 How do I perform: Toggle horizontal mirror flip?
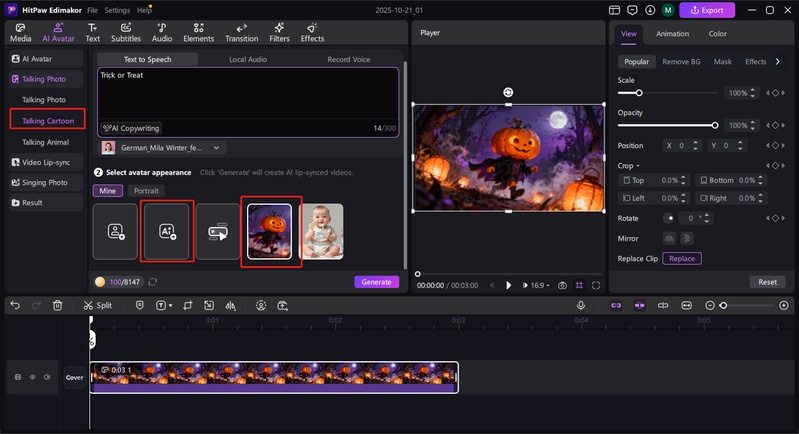pos(669,238)
